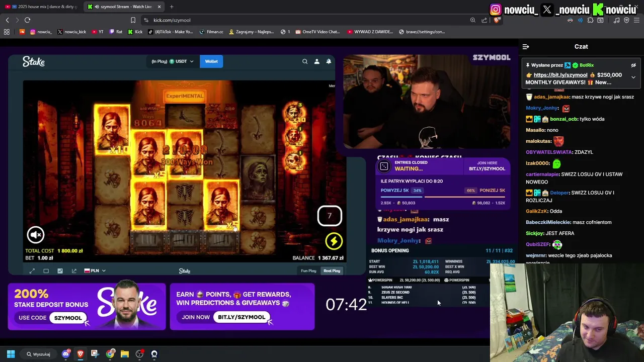This screenshot has height=362, width=644.
Task: Expand the PLN currency selector
Action: [95, 271]
